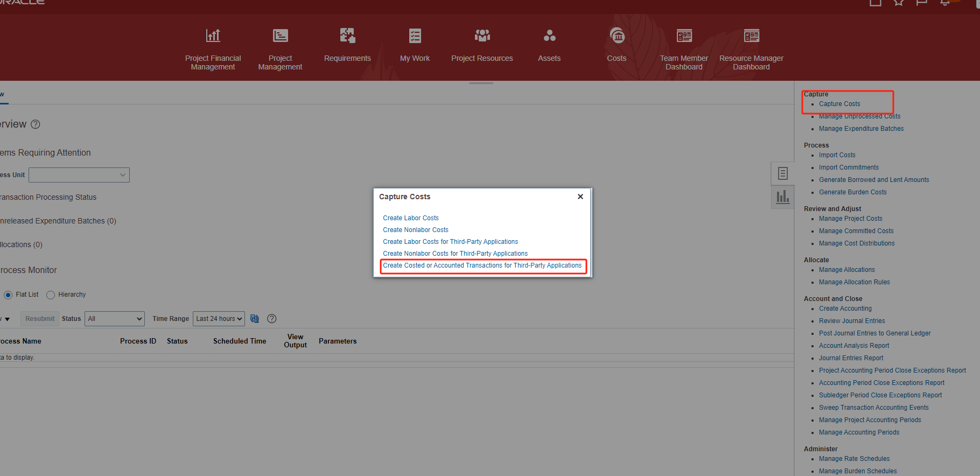The image size is (980, 476).
Task: Open Generate Burden Costs task link
Action: pos(852,192)
